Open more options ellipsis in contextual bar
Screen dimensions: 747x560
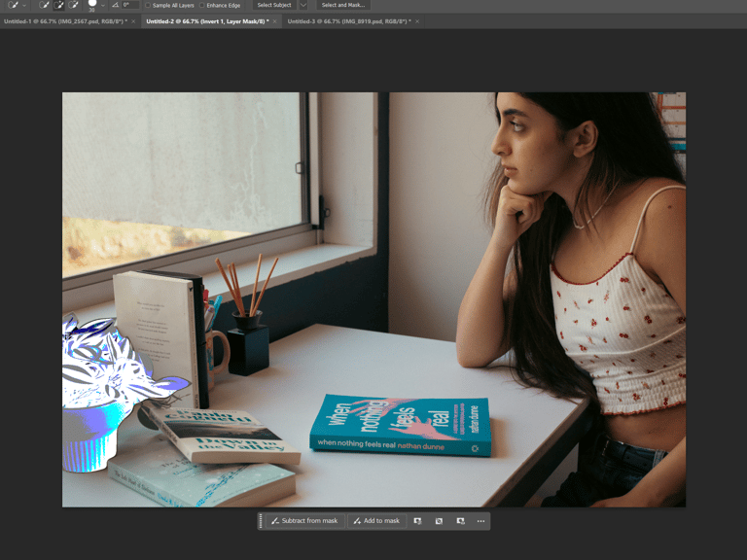tap(480, 521)
